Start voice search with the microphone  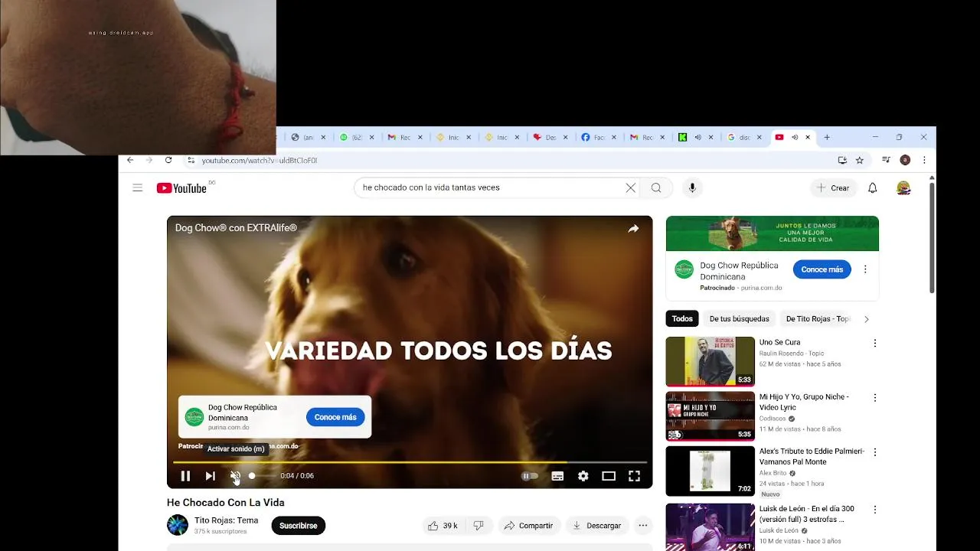(692, 187)
